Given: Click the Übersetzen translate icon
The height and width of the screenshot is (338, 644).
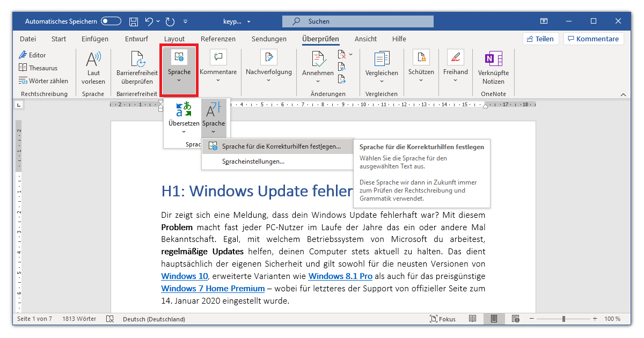Looking at the screenshot, I should (184, 109).
